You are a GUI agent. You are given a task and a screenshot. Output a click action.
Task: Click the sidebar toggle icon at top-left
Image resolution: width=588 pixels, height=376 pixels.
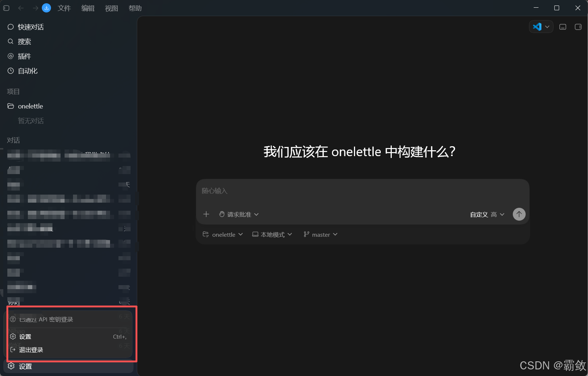(x=6, y=8)
